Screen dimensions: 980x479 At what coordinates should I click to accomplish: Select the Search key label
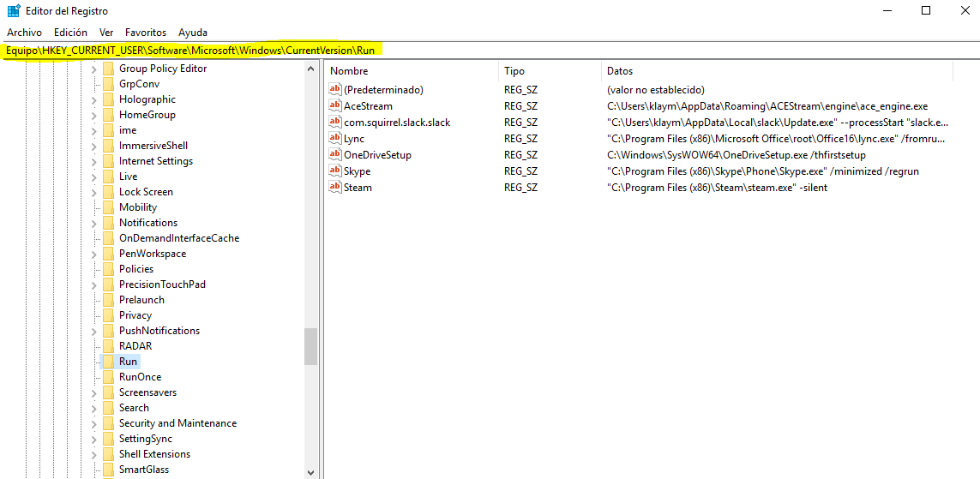(x=134, y=408)
